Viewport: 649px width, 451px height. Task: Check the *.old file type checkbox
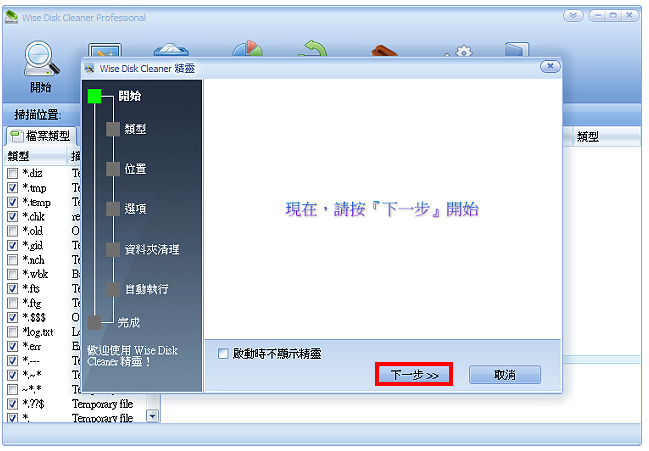(13, 231)
